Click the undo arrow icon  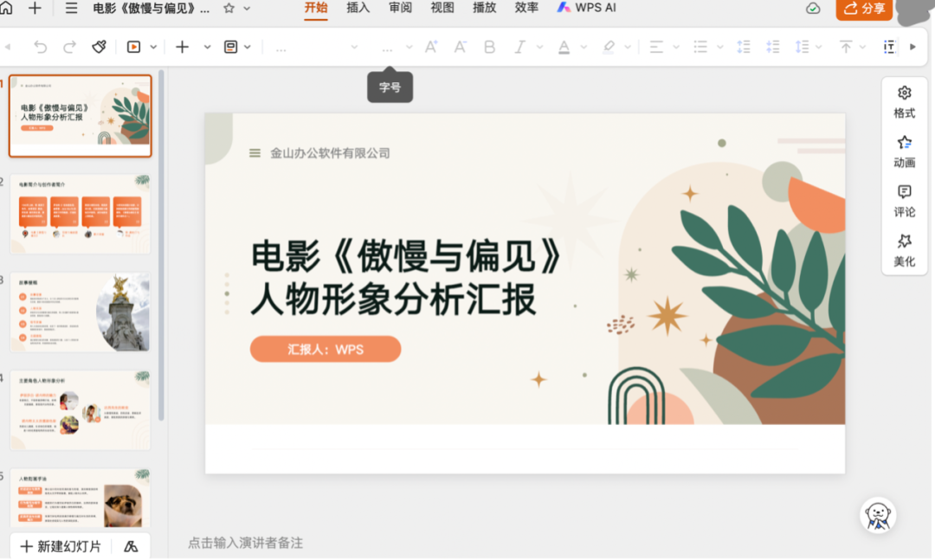coord(40,47)
